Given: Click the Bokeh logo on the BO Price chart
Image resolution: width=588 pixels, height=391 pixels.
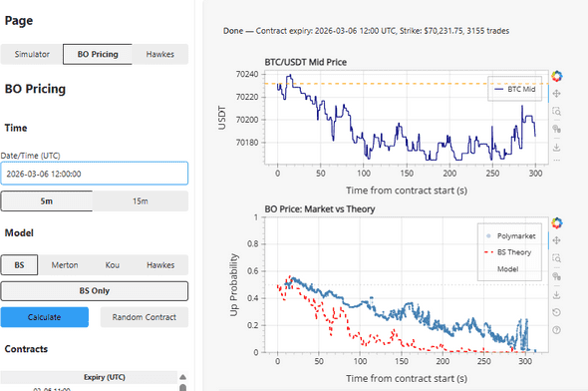Looking at the screenshot, I should (x=556, y=222).
